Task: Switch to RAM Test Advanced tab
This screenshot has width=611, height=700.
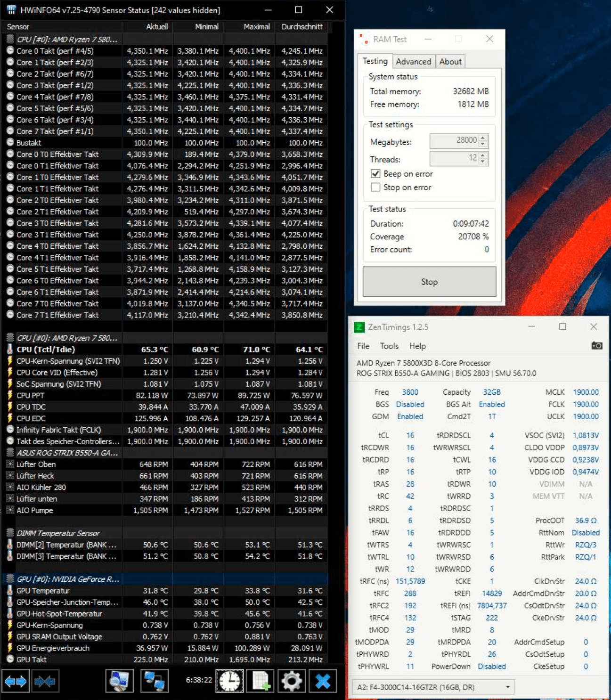Action: [413, 62]
